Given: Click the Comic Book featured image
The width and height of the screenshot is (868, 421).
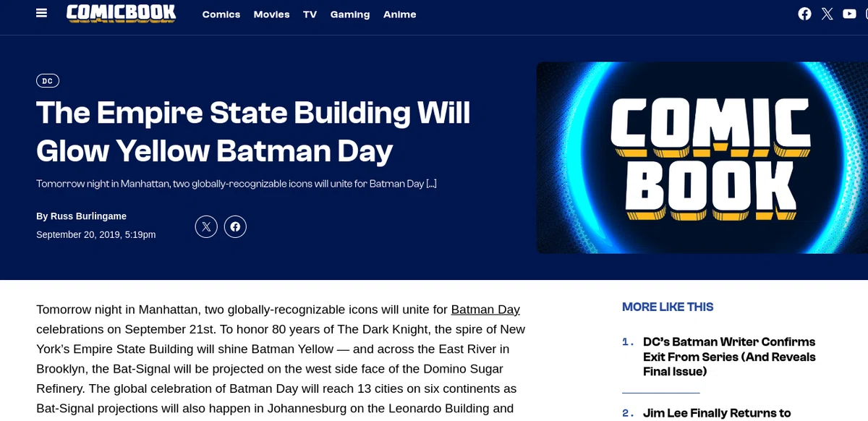Looking at the screenshot, I should click(x=702, y=158).
